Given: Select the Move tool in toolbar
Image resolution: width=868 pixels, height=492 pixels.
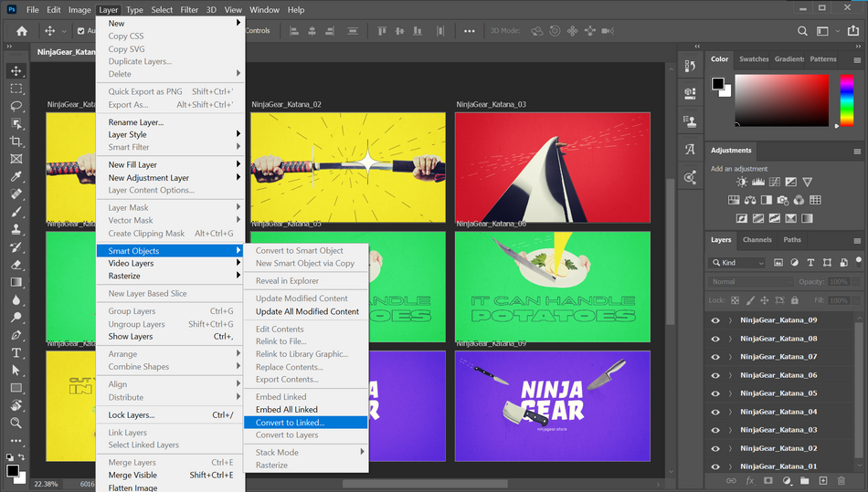Looking at the screenshot, I should coord(16,71).
